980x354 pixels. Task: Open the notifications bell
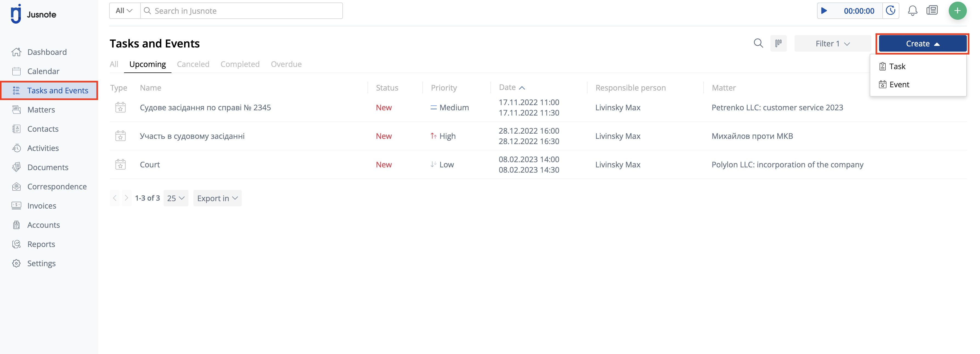(x=912, y=11)
